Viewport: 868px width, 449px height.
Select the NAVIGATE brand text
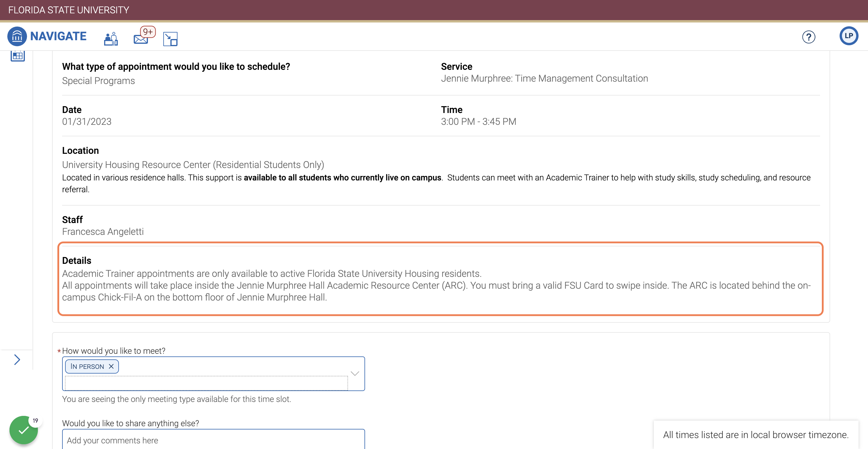58,36
